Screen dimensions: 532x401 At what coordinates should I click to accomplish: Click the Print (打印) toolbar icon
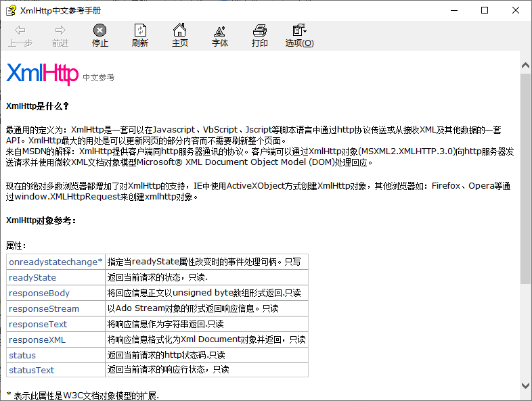(x=260, y=31)
